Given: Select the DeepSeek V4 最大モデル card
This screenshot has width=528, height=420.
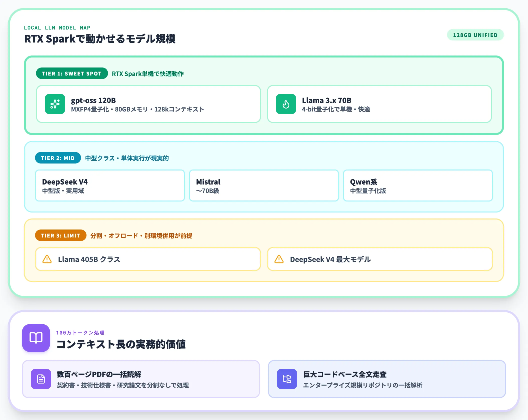Looking at the screenshot, I should point(380,259).
